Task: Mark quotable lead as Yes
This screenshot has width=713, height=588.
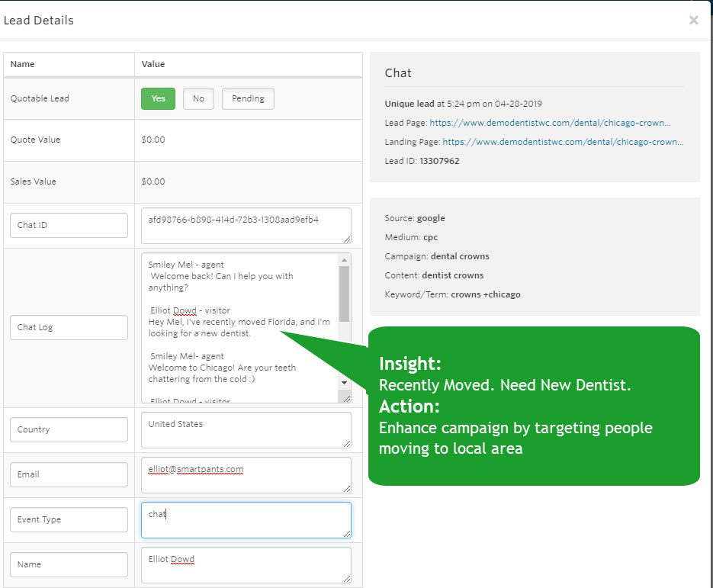Action: point(158,98)
